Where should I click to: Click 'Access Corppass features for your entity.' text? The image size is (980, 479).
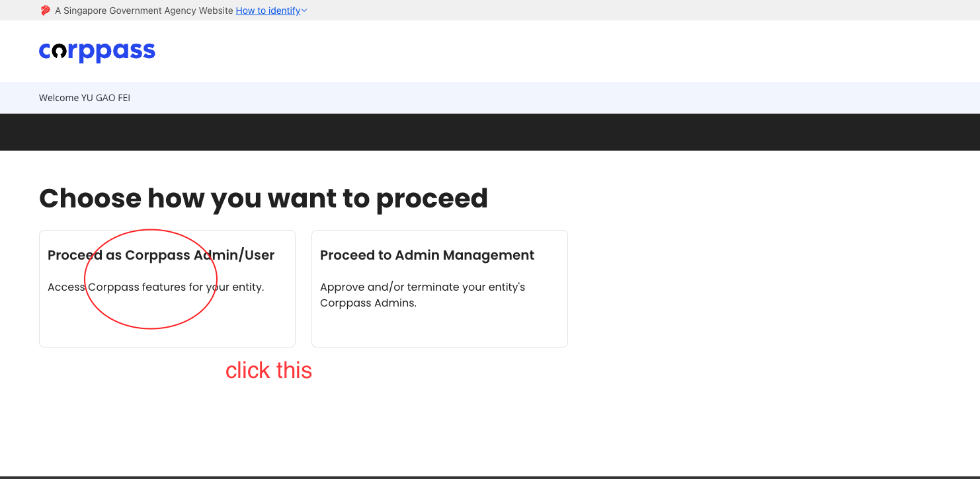click(156, 287)
